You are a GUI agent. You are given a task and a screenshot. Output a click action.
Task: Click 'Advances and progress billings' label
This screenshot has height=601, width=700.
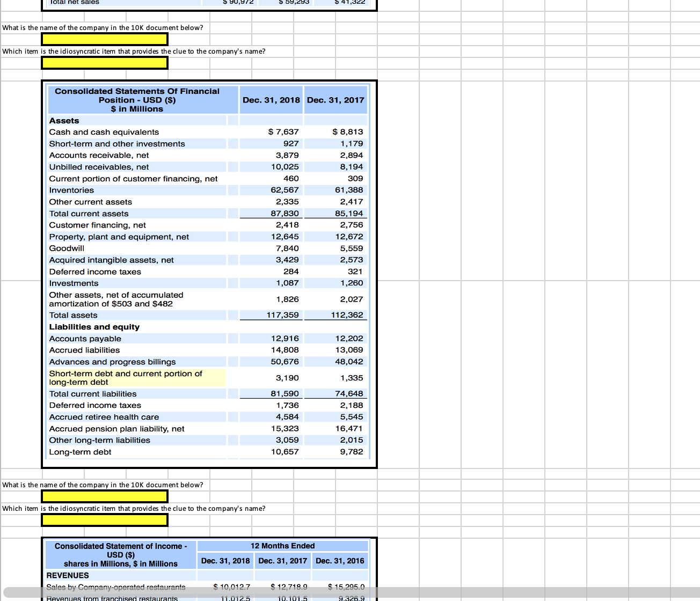coord(113,362)
